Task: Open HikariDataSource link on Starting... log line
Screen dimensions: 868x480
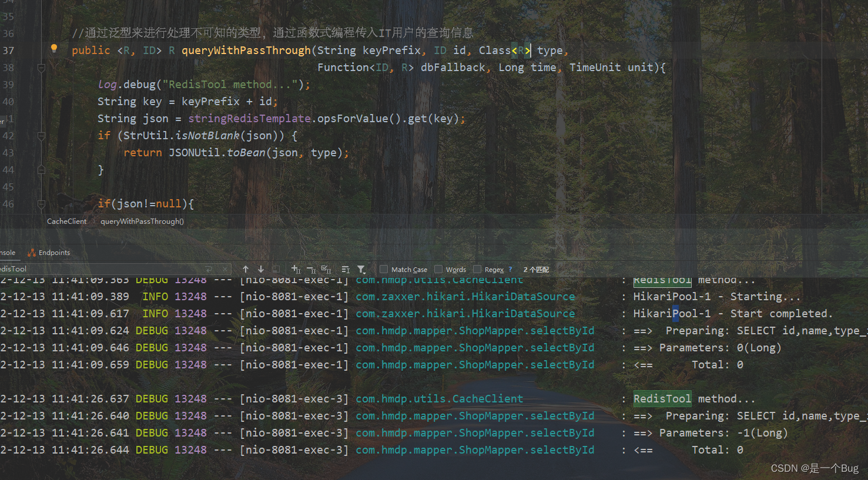Action: point(465,297)
